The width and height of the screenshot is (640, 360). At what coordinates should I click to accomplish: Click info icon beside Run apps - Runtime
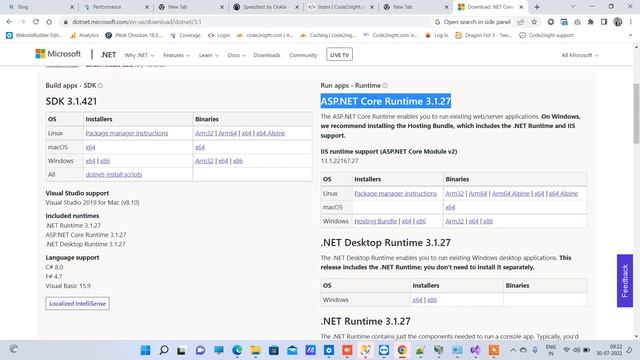385,86
